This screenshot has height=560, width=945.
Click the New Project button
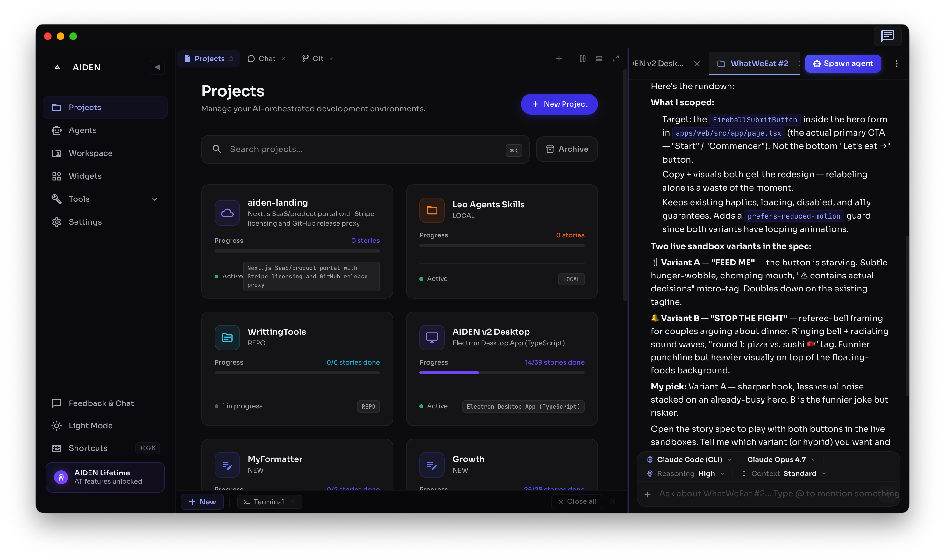click(559, 104)
